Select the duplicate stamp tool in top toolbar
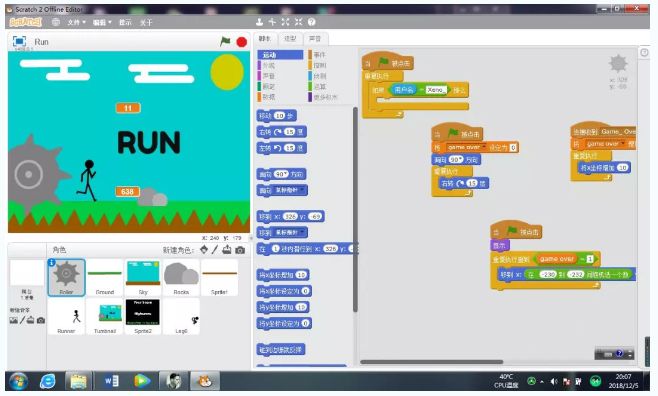The image size is (658, 396). [259, 22]
